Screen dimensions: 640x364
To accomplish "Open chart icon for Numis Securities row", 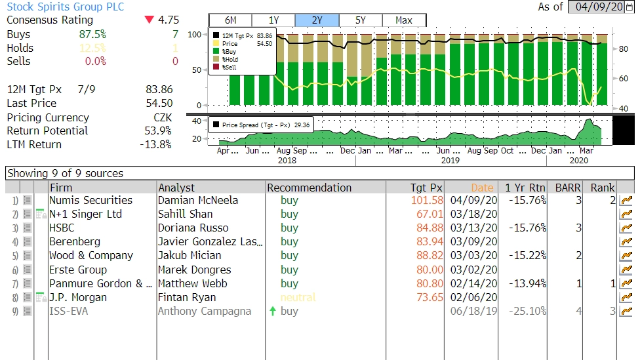I will (x=626, y=200).
